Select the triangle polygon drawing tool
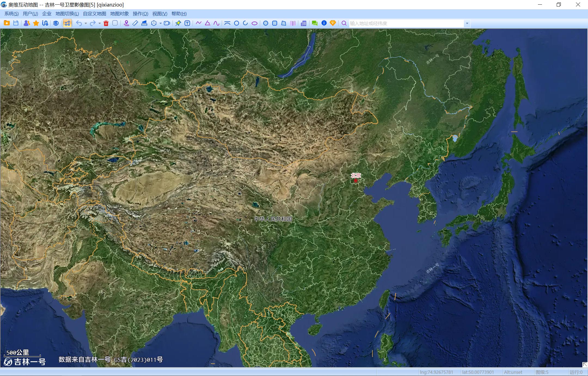Viewport: 588px width, 376px height. tap(207, 23)
